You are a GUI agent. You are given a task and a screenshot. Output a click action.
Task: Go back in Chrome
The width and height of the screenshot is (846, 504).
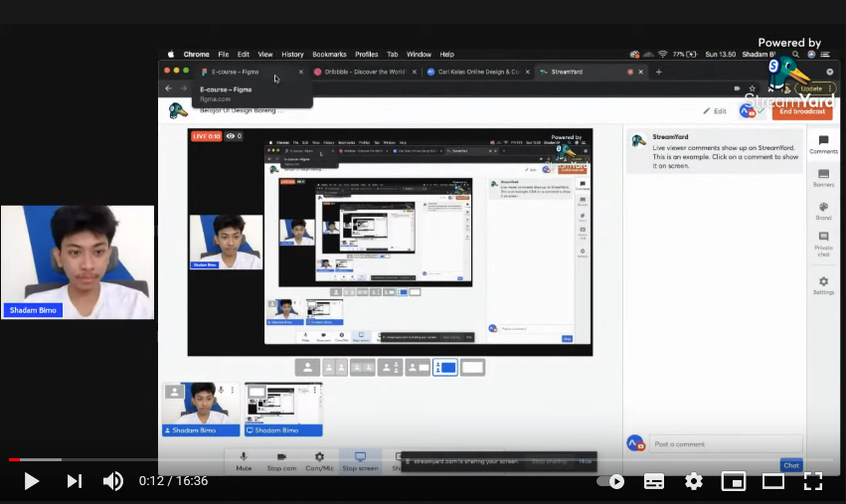pos(169,87)
